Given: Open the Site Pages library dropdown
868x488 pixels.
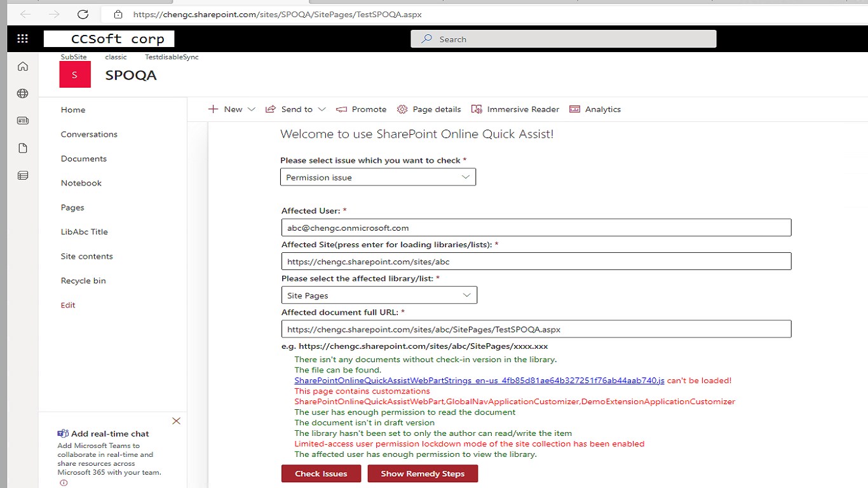Looking at the screenshot, I should point(379,295).
